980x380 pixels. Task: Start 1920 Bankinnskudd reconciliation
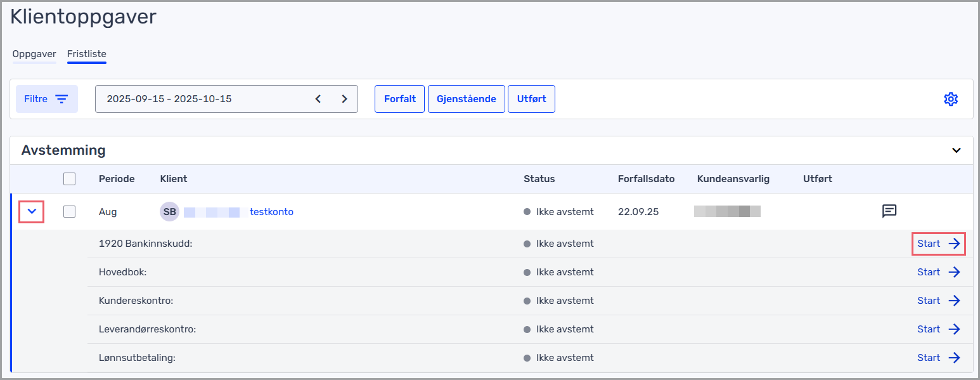(938, 244)
